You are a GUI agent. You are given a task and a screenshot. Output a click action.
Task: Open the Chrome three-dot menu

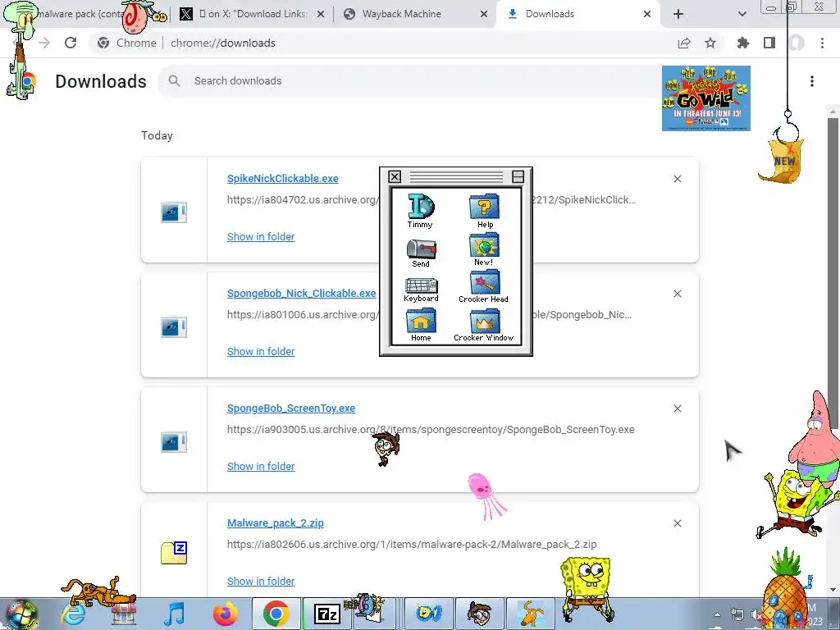(x=822, y=43)
